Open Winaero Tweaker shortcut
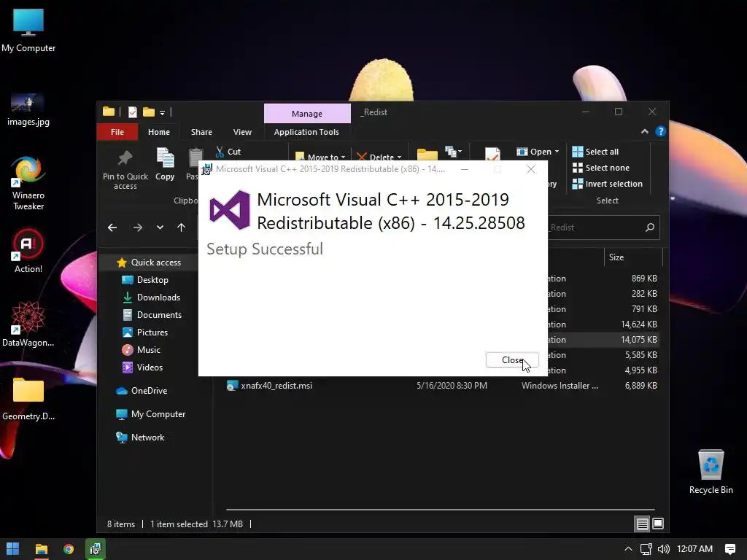Viewport: 747px width, 560px height. point(28,184)
